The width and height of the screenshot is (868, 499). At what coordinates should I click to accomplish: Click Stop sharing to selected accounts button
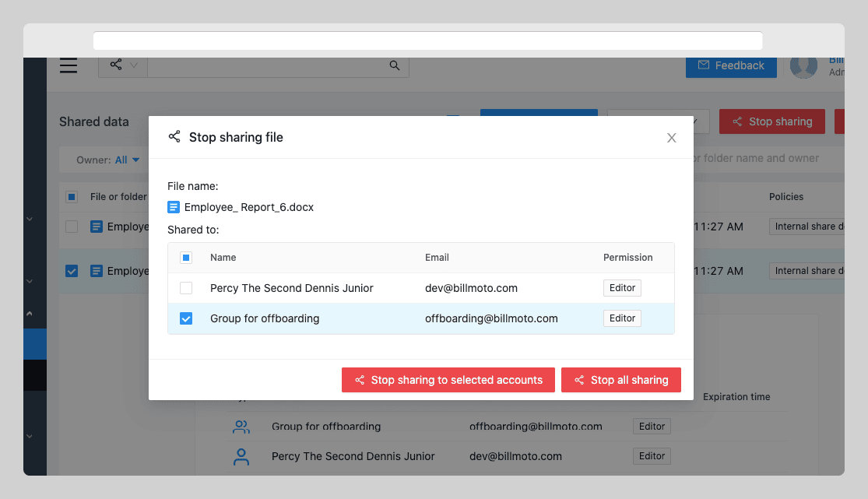point(448,380)
